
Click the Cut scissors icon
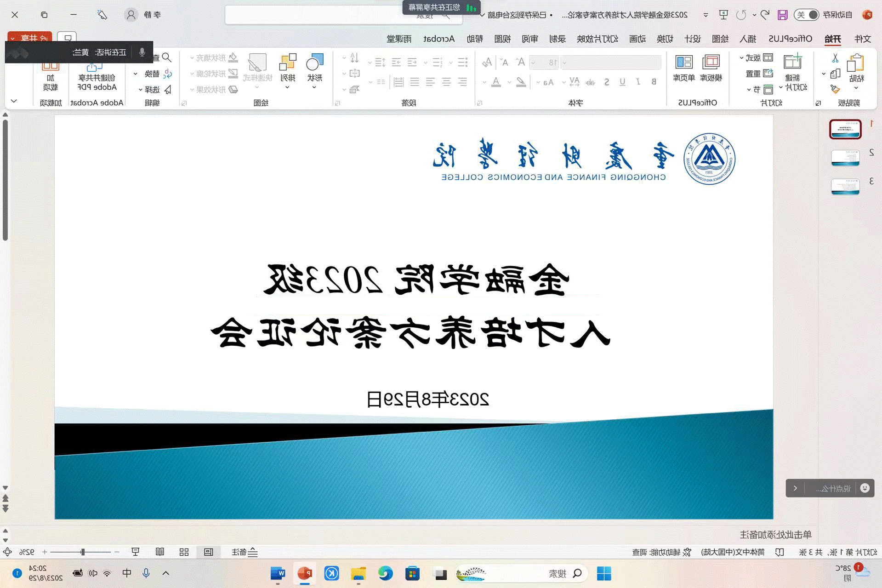835,58
